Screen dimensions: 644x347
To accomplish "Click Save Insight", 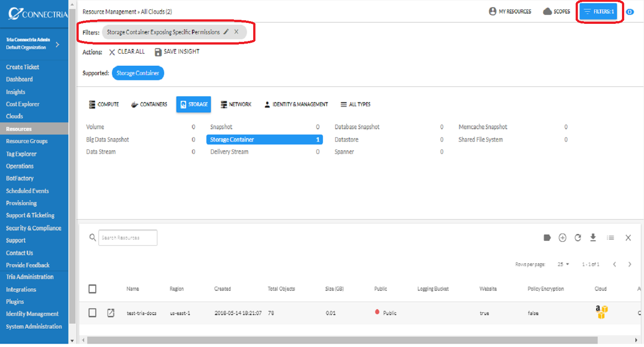I will 177,52.
